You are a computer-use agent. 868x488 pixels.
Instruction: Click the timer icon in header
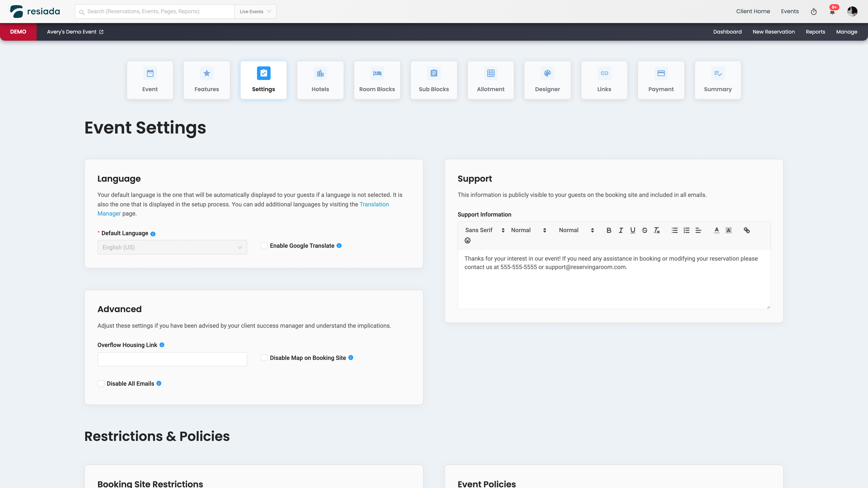813,12
